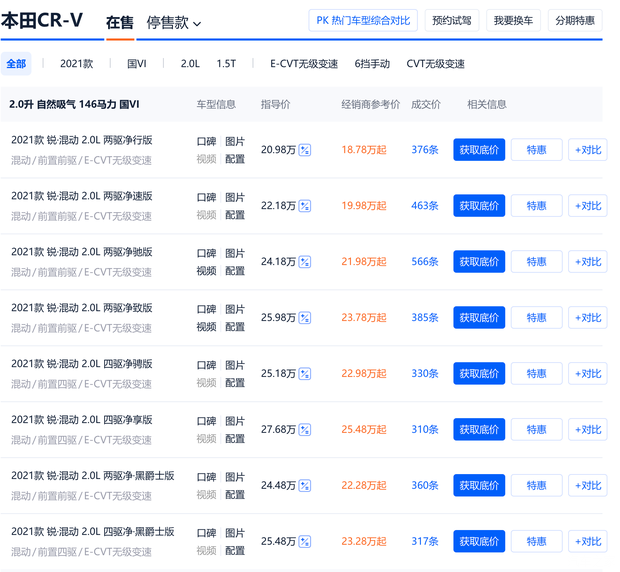Open calculator icon next to 25.18万
The width and height of the screenshot is (620, 572).
tap(305, 374)
